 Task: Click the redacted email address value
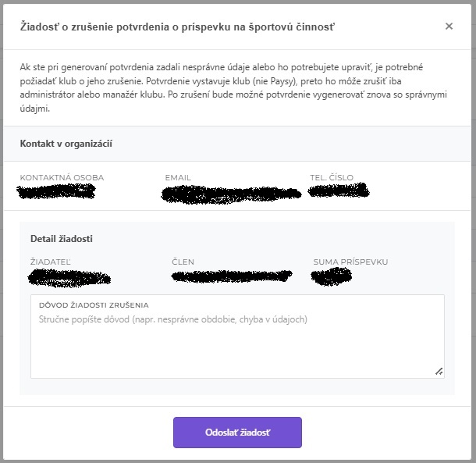231,194
